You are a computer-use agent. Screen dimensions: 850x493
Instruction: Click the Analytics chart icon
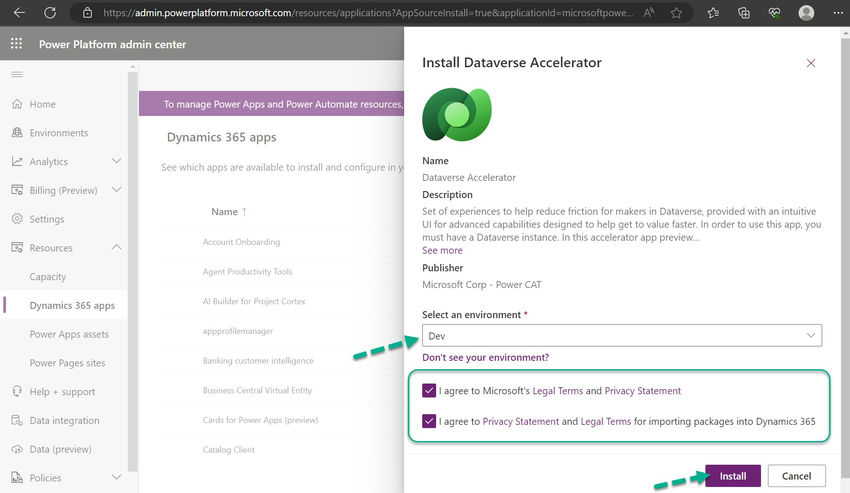pyautogui.click(x=17, y=161)
